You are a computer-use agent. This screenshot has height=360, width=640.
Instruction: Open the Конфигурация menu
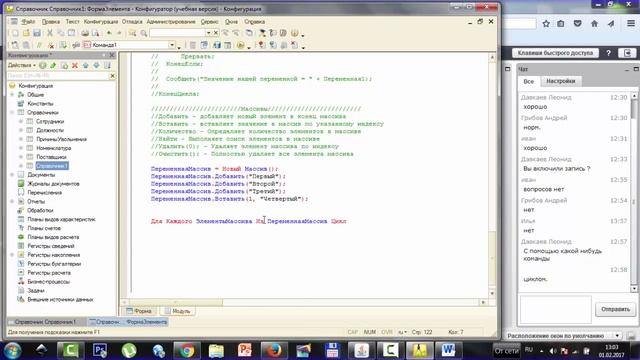[x=100, y=22]
